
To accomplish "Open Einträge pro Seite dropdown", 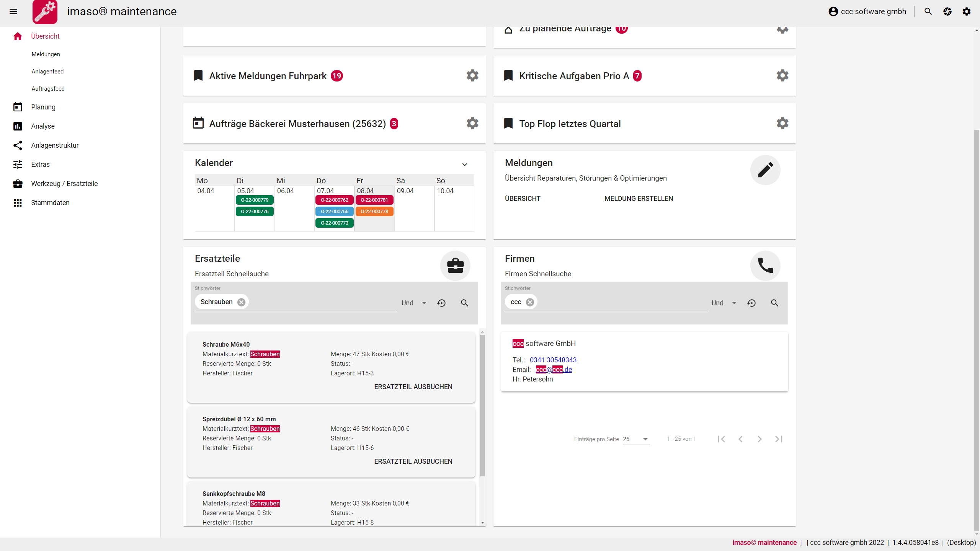I will point(636,439).
